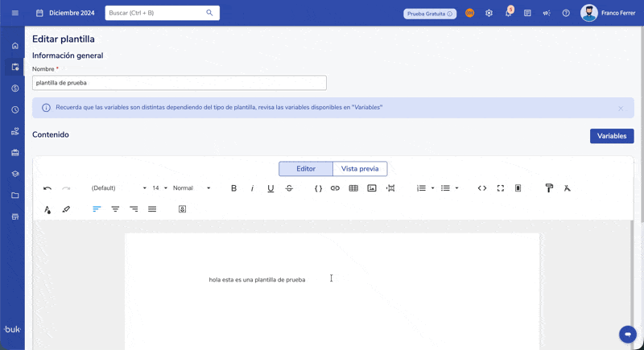Select the Editor tab
This screenshot has height=350, width=644.
point(306,169)
